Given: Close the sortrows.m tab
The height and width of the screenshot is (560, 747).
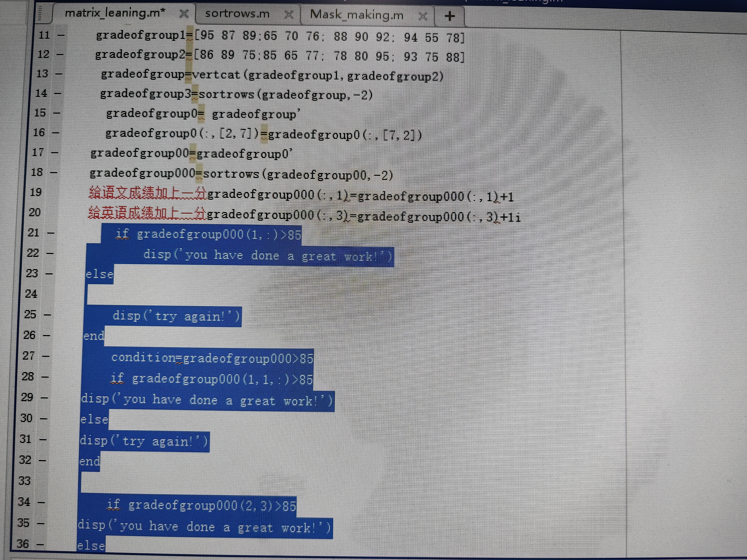Looking at the screenshot, I should (x=289, y=15).
